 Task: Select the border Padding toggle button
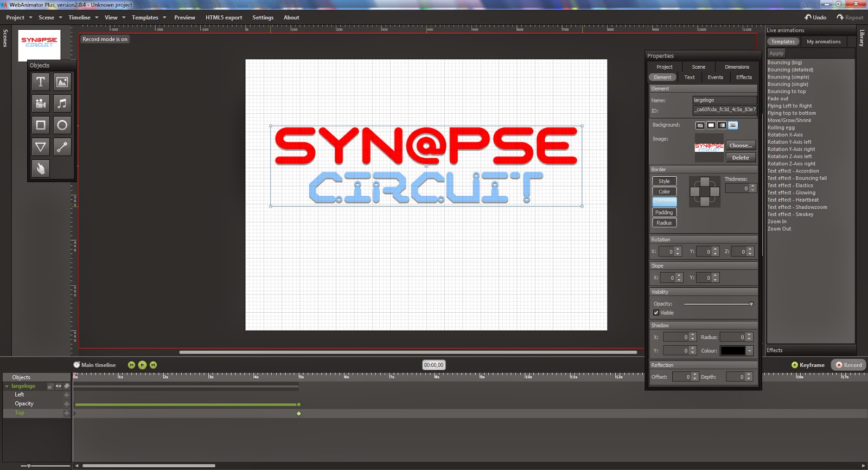coord(664,213)
